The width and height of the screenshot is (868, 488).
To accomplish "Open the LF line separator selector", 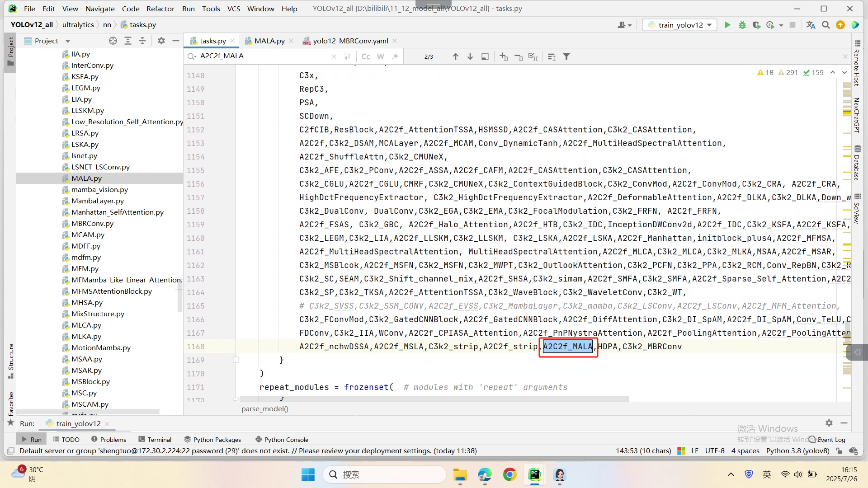I will click(x=695, y=451).
